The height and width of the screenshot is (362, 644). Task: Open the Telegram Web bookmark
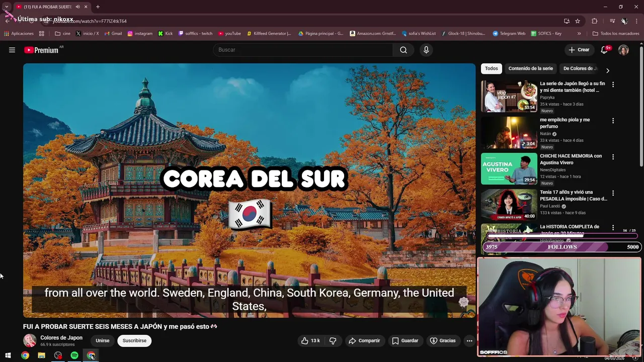[509, 34]
